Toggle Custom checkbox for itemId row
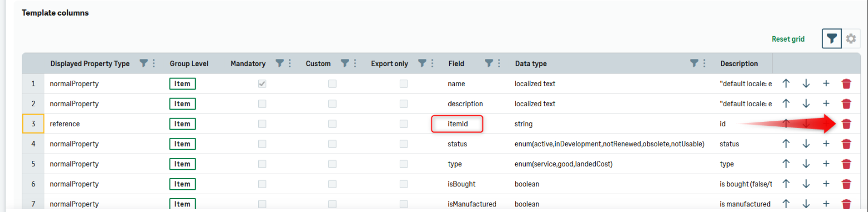This screenshot has height=212, width=868. coord(332,124)
